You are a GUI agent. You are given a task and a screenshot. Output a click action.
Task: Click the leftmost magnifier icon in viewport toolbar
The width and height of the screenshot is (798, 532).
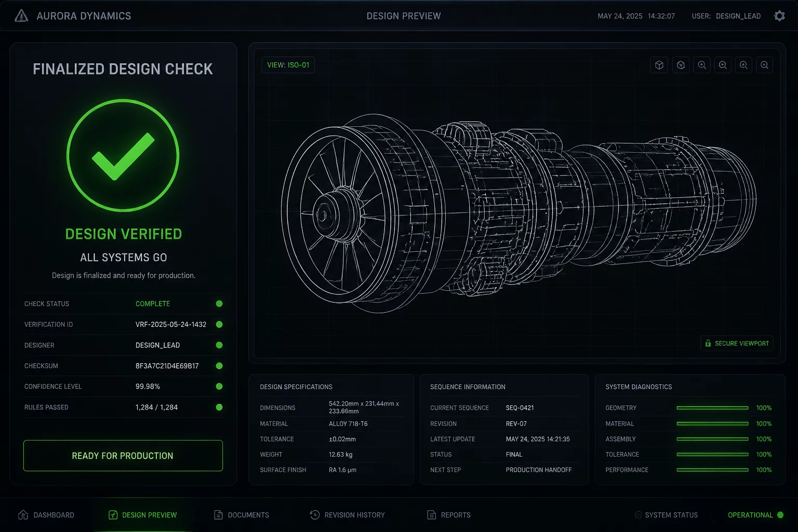point(702,65)
